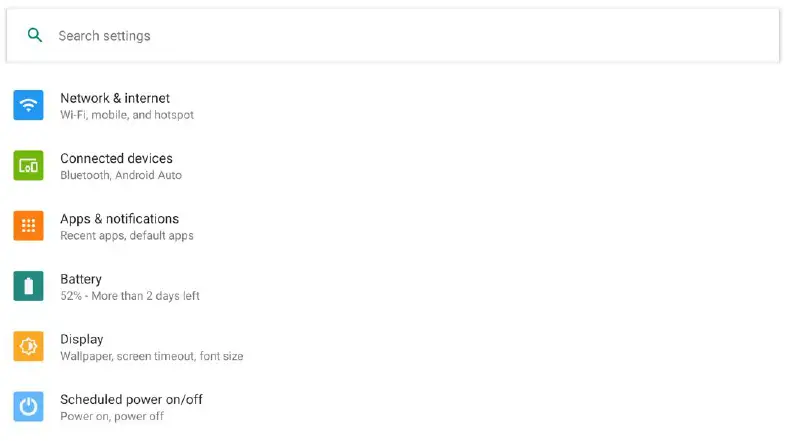This screenshot has height=441, width=785.
Task: Open Connected devices settings
Action: 116,158
